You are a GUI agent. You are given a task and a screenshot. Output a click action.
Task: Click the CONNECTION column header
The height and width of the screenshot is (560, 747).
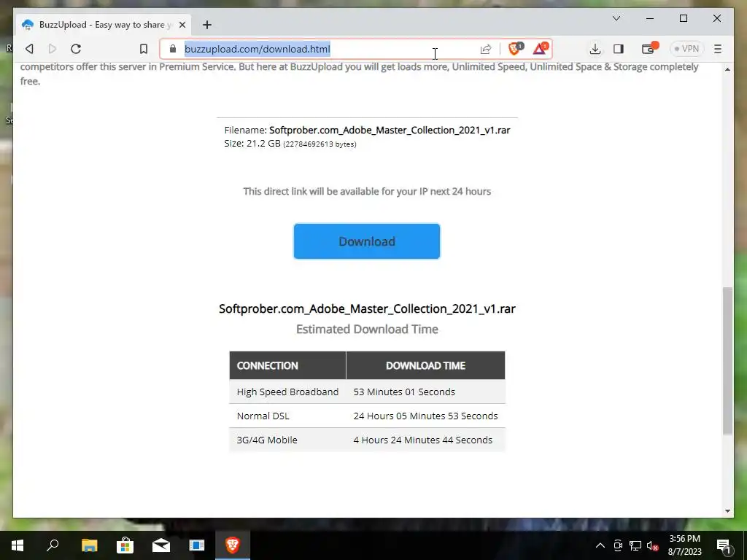tap(287, 365)
